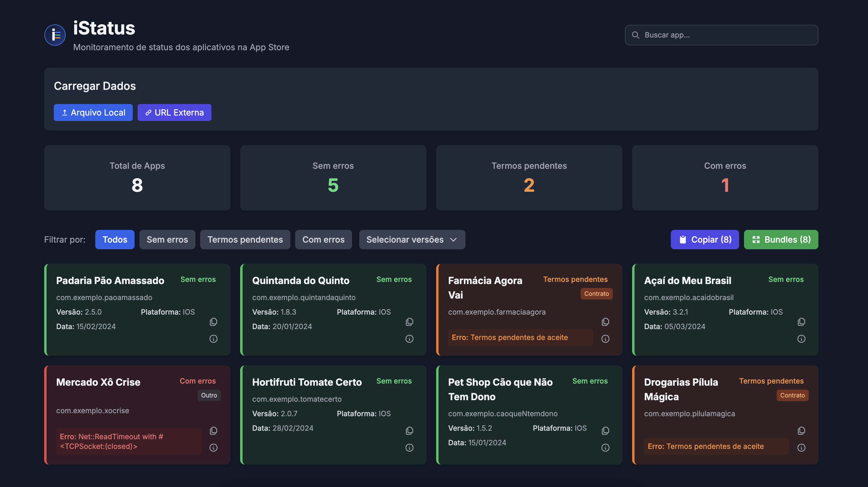Click the Termos pendentes summary card

coord(529,178)
